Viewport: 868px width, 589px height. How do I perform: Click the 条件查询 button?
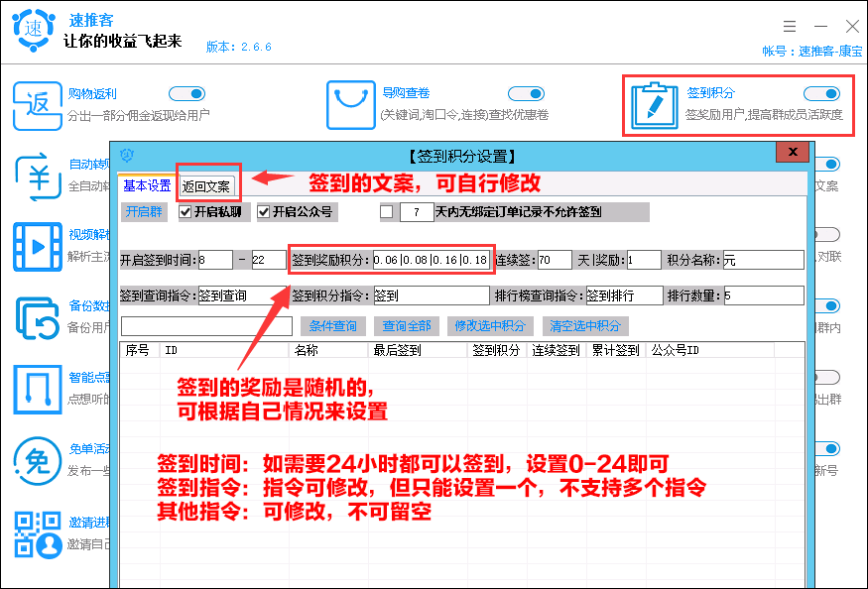point(332,326)
